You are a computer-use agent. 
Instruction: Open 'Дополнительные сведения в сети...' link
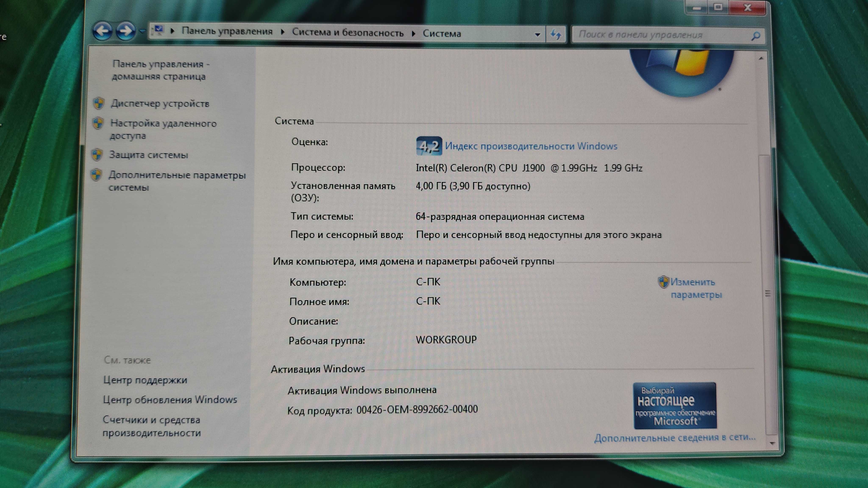coord(675,438)
